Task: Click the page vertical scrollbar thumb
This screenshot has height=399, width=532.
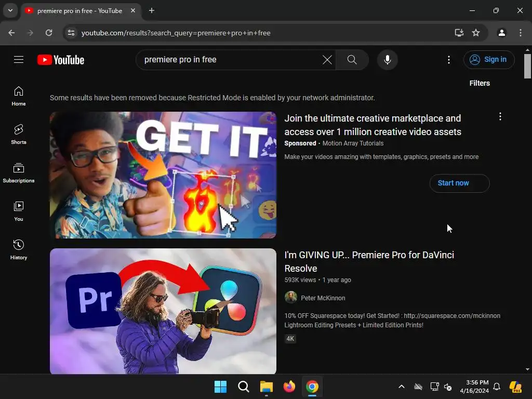Action: 527,66
